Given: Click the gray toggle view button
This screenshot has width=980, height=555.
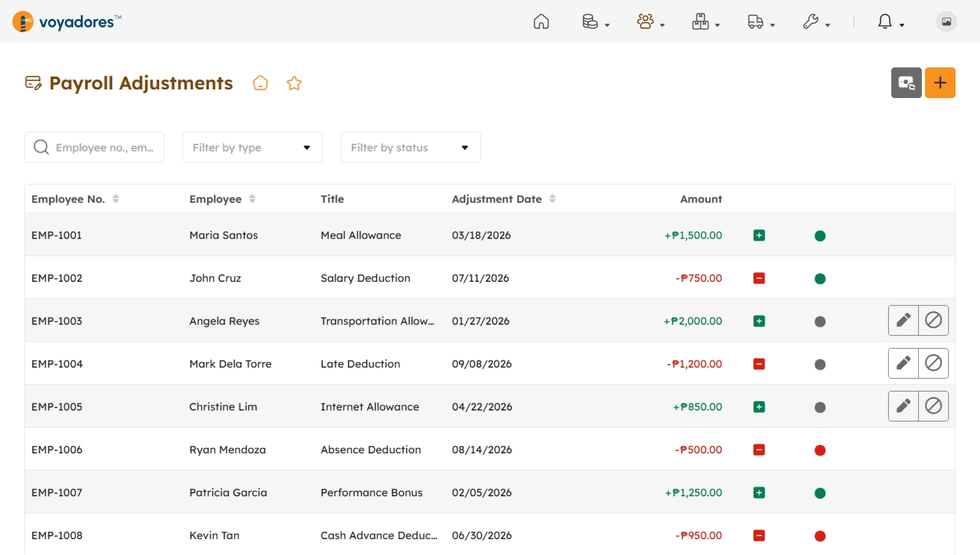Looking at the screenshot, I should (x=906, y=83).
